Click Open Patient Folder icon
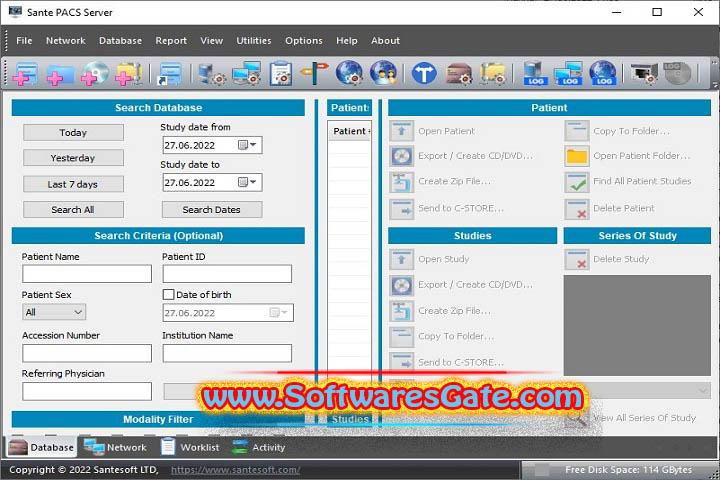This screenshot has height=480, width=720. pos(577,156)
